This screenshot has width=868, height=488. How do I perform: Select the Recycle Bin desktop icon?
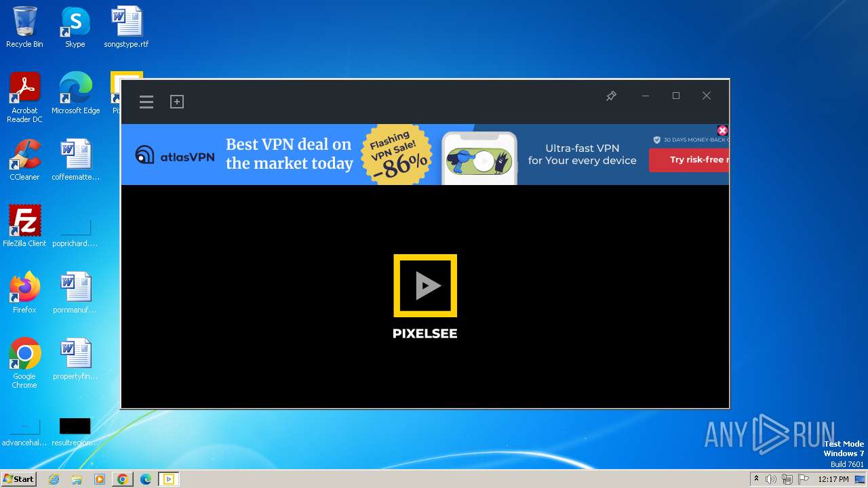tap(24, 27)
